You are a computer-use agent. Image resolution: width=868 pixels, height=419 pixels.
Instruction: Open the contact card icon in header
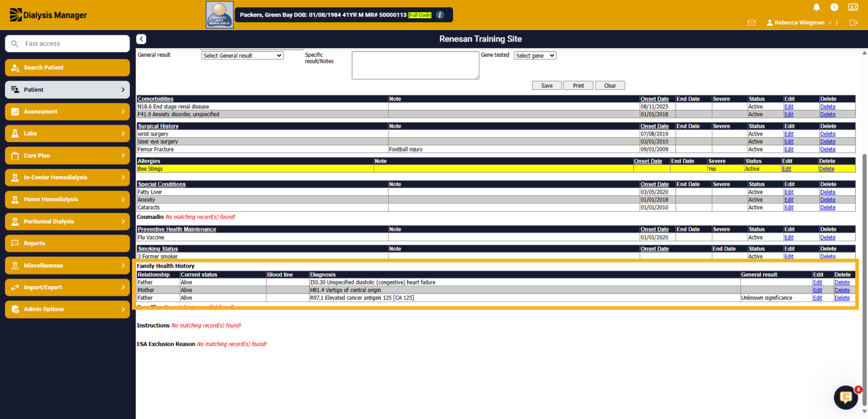click(x=853, y=7)
